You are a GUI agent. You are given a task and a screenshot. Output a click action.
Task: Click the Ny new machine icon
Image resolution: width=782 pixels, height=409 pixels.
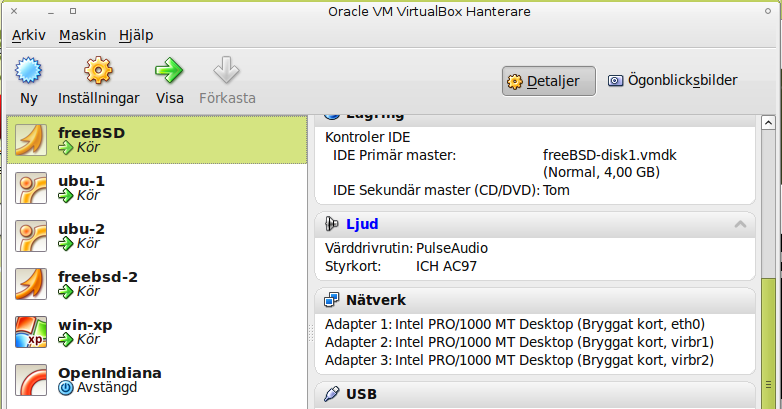coord(29,71)
